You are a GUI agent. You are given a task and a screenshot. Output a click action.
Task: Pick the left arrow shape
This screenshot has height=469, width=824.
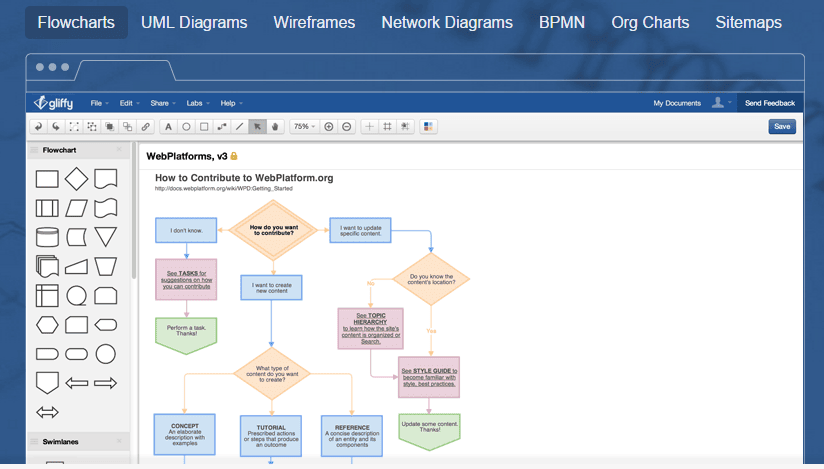click(76, 383)
